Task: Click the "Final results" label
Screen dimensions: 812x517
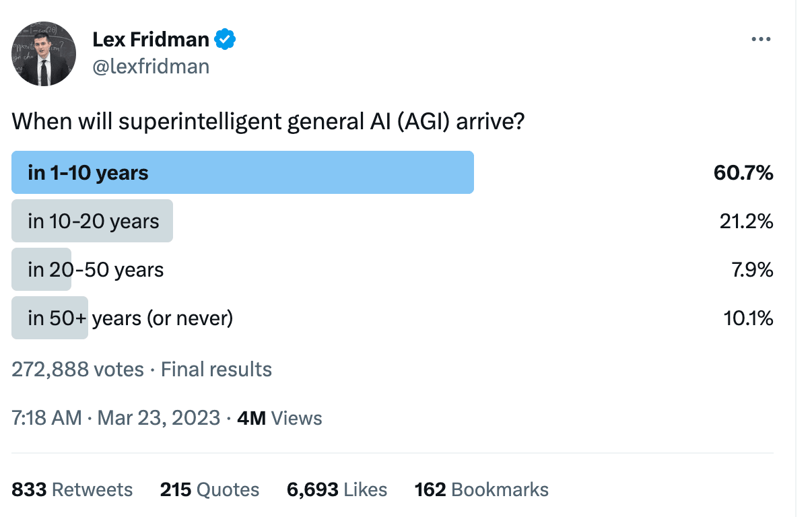Action: click(216, 370)
